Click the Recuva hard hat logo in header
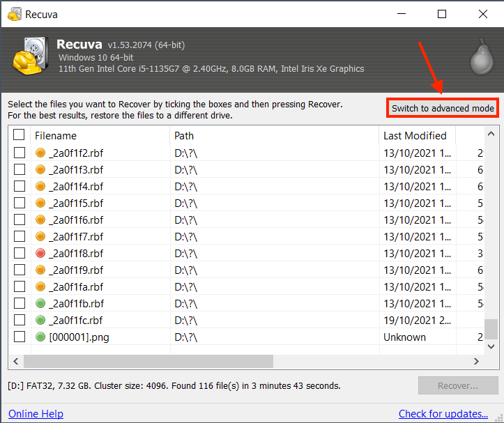This screenshot has width=504, height=423. [31, 56]
